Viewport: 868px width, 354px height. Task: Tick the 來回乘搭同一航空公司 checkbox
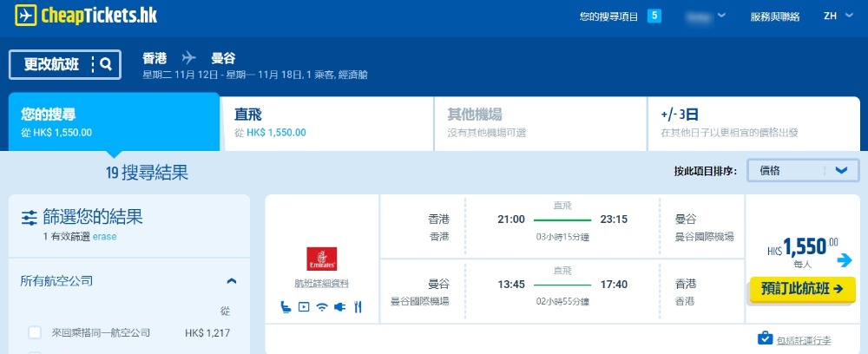click(x=35, y=332)
